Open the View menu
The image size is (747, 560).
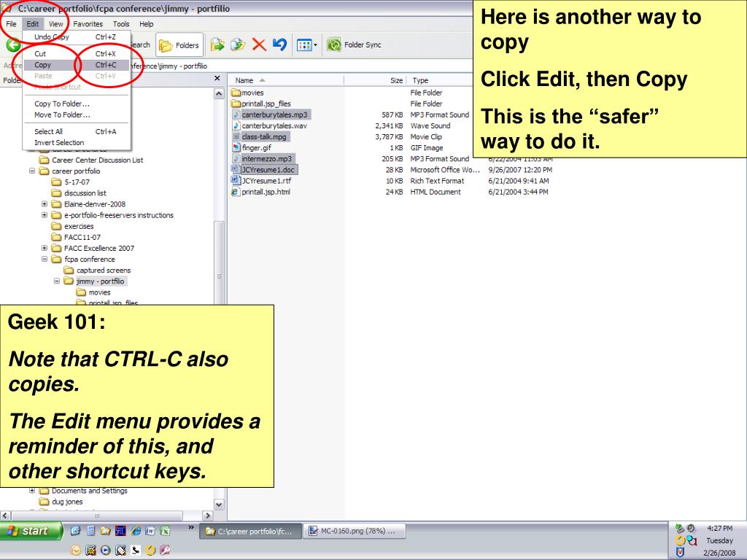[x=55, y=24]
